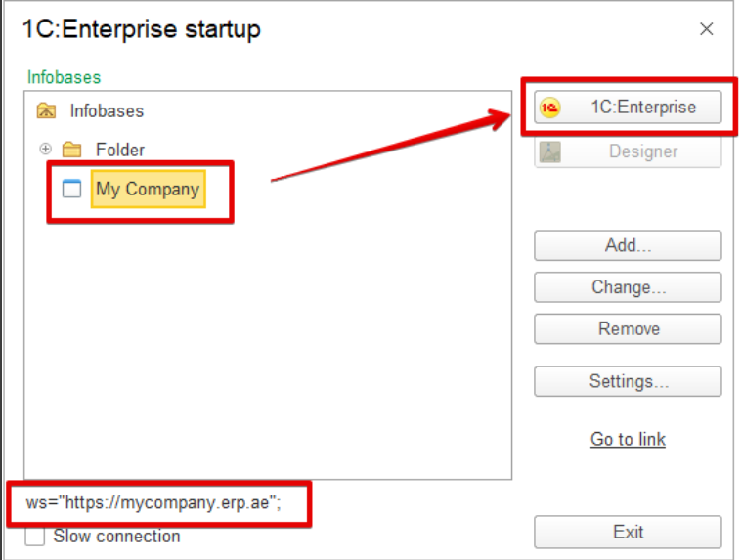Click the Add... button

pyautogui.click(x=628, y=245)
